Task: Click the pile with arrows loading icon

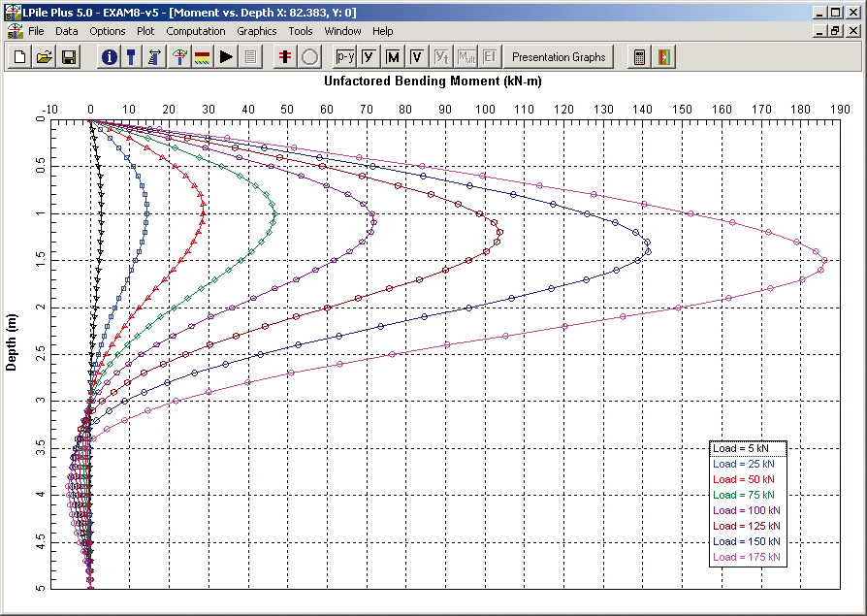Action: click(155, 57)
